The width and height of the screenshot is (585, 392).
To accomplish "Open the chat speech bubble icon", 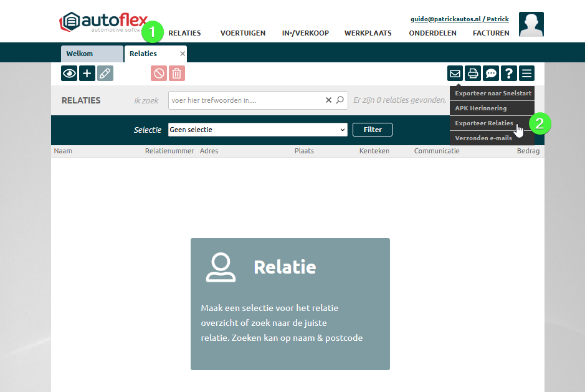I will point(491,74).
